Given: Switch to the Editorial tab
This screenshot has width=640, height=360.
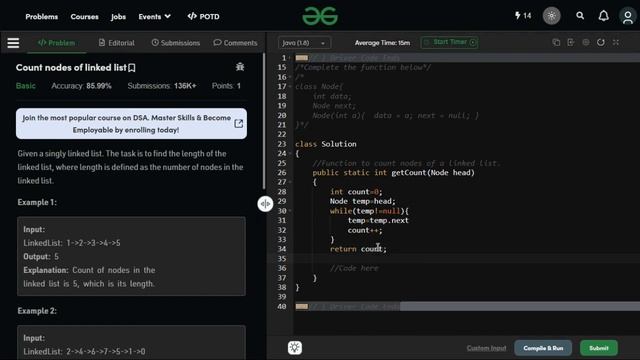Looking at the screenshot, I should pyautogui.click(x=116, y=43).
